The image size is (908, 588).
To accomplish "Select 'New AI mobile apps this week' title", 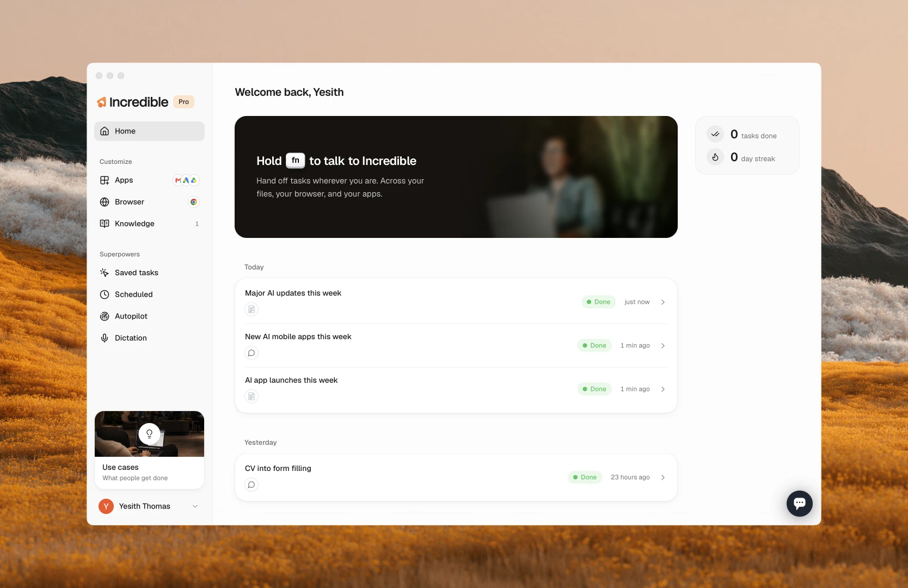I will point(298,337).
